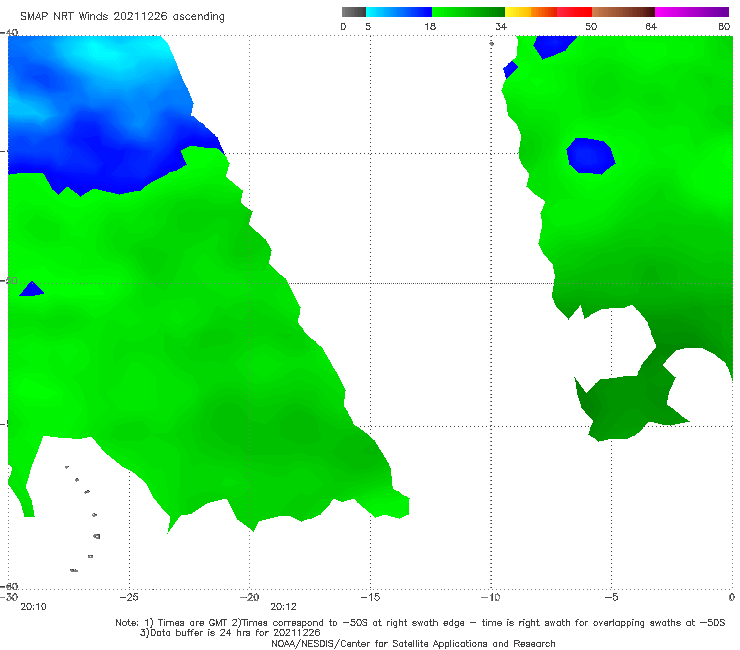Click the cyan-blue 5-18 colorbar segment
The width and height of the screenshot is (740, 650).
coord(399,12)
